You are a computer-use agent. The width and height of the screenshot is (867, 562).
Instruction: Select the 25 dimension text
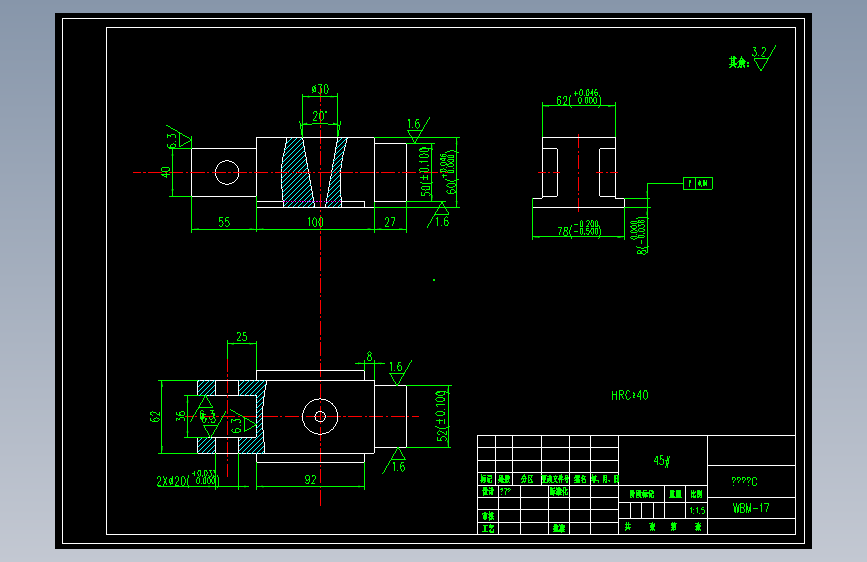click(x=242, y=336)
